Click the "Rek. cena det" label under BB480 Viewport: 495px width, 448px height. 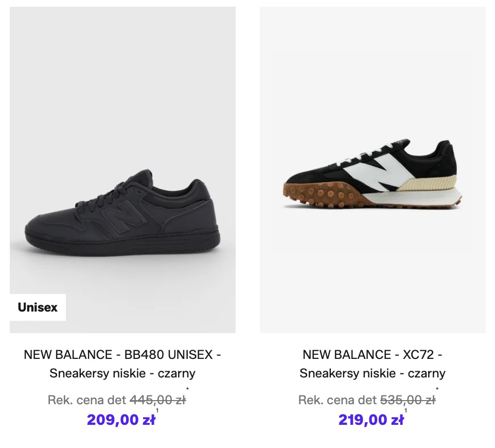87,400
